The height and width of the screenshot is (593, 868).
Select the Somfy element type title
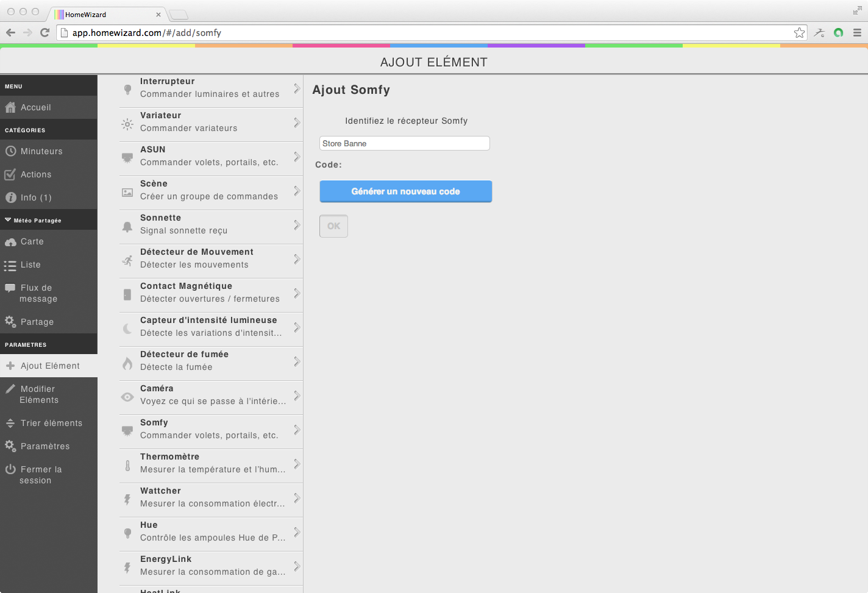point(154,422)
